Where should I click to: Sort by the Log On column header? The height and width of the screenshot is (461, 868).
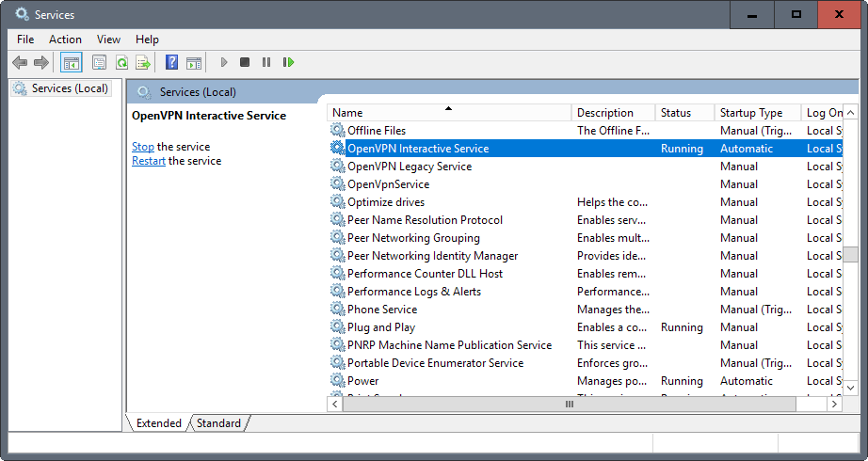point(822,113)
